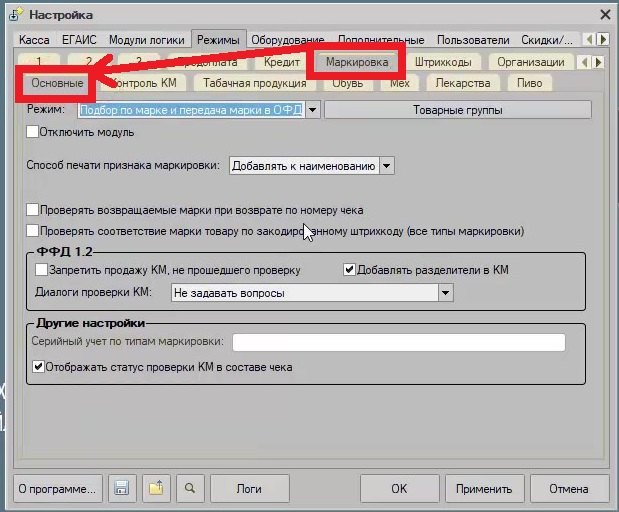Open the Обувь sub-tab
The image size is (619, 512).
(347, 83)
